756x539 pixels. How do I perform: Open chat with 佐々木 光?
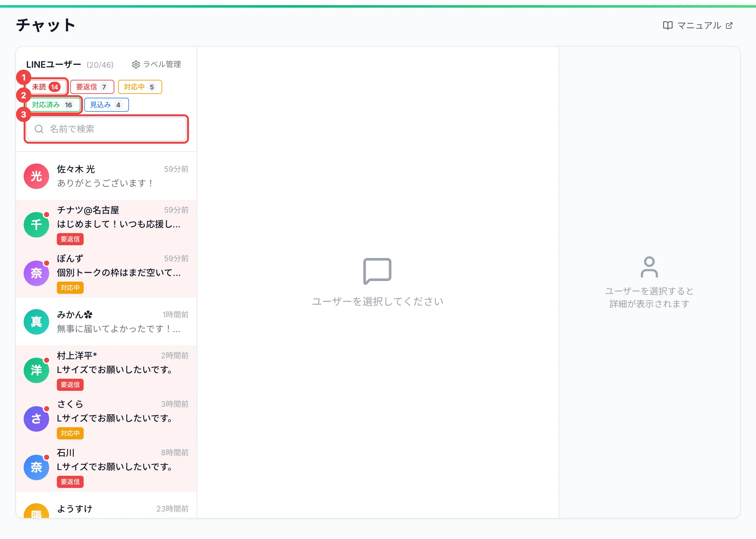click(106, 176)
